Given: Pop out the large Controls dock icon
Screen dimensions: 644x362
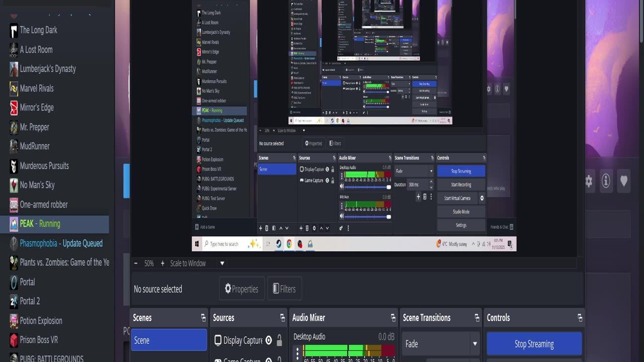Looking at the screenshot, I should coord(580,318).
